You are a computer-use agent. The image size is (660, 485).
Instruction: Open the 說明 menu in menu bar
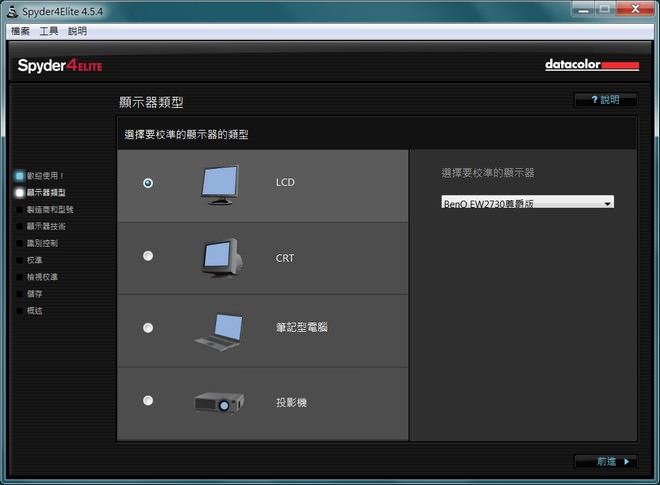point(77,31)
